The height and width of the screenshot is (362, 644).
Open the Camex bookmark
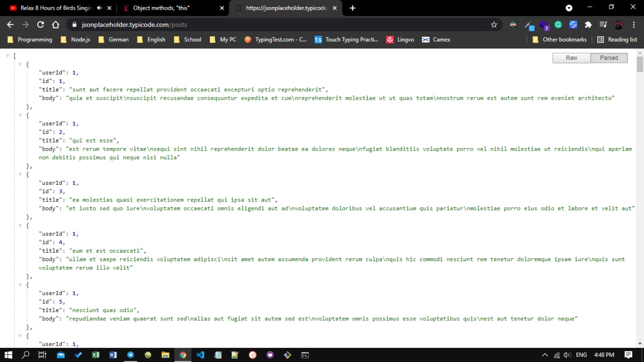pos(436,39)
